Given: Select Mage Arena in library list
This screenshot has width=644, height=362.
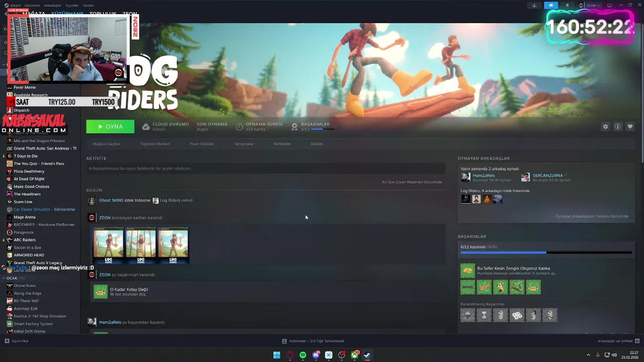Looking at the screenshot, I should coord(24,217).
